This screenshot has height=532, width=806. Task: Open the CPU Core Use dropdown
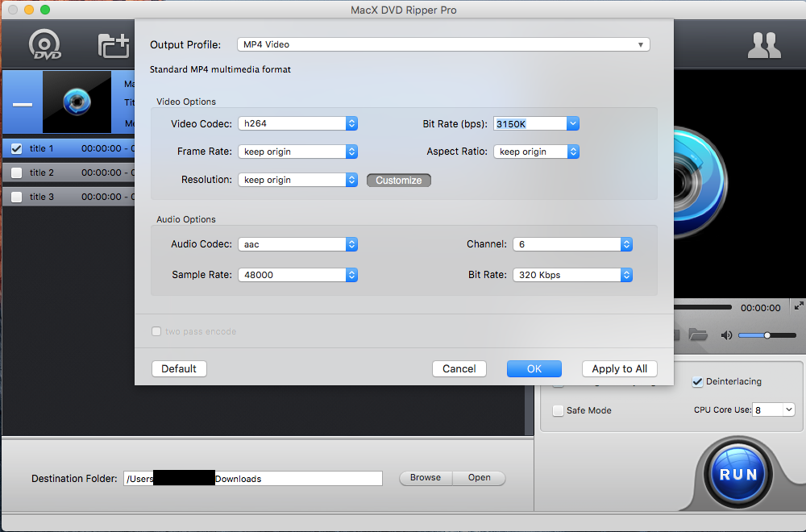point(774,409)
